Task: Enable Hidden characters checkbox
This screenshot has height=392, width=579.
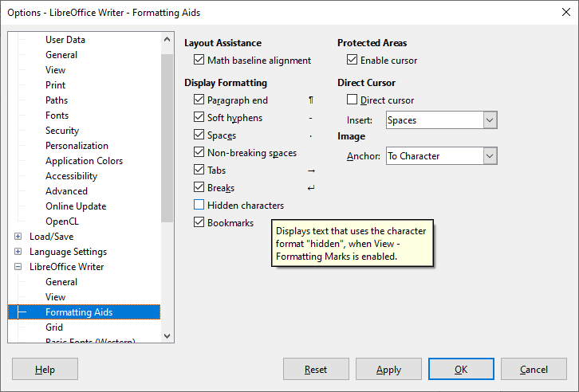Action: pos(199,205)
